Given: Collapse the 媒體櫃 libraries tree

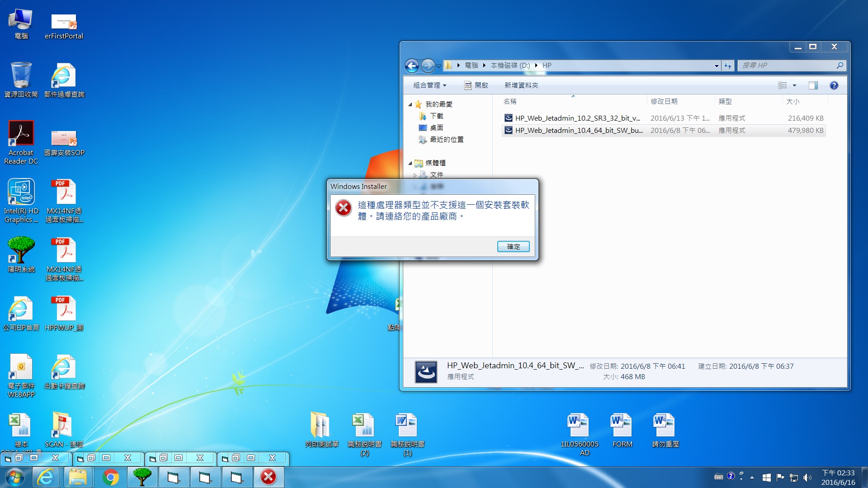Looking at the screenshot, I should (x=410, y=163).
